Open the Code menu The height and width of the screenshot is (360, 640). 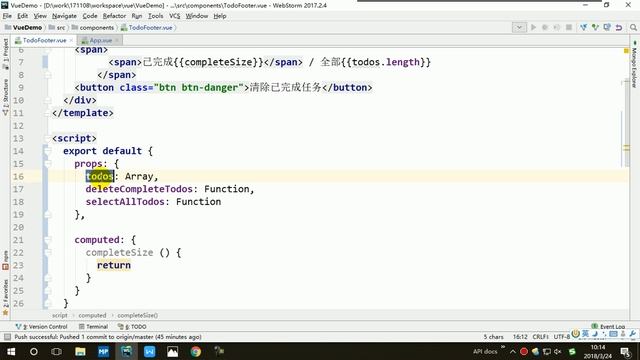(90, 16)
